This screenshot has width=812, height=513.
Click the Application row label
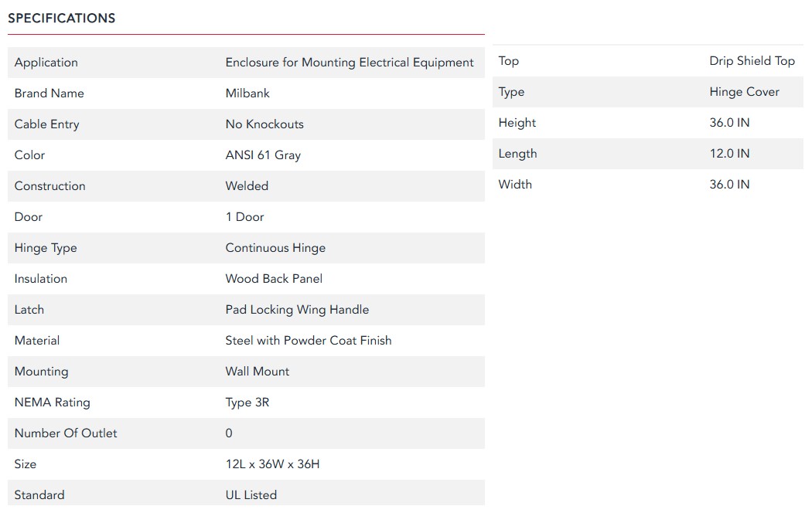tap(46, 63)
